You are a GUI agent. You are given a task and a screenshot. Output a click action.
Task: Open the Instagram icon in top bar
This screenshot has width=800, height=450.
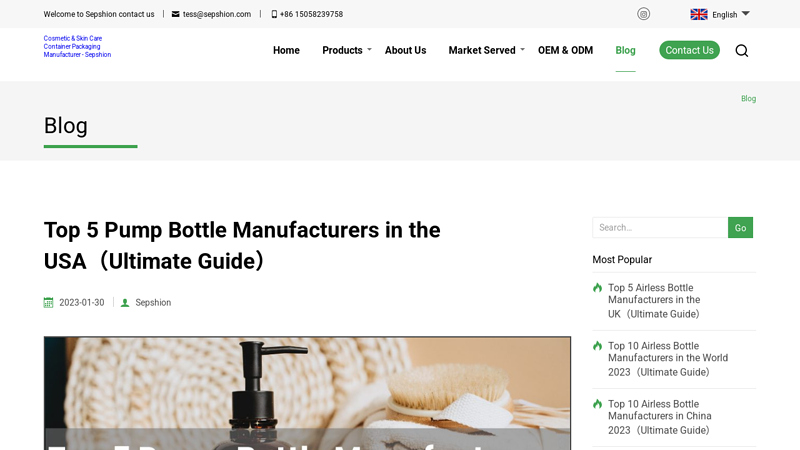(x=643, y=14)
